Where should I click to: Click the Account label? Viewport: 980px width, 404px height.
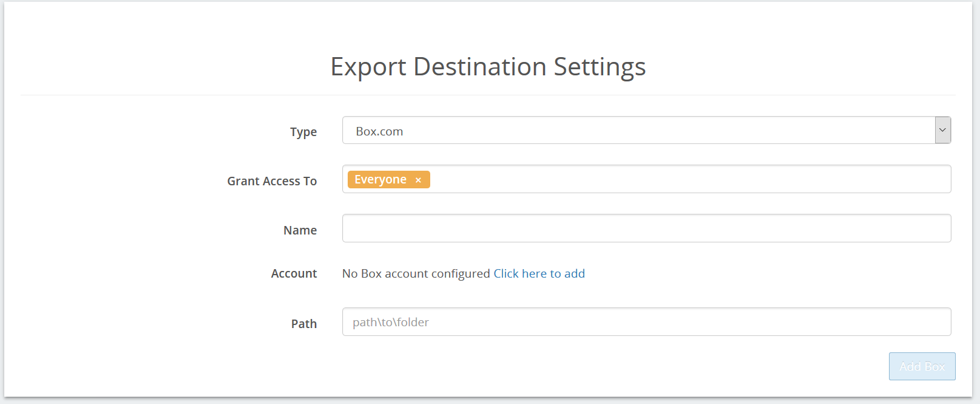coord(294,273)
